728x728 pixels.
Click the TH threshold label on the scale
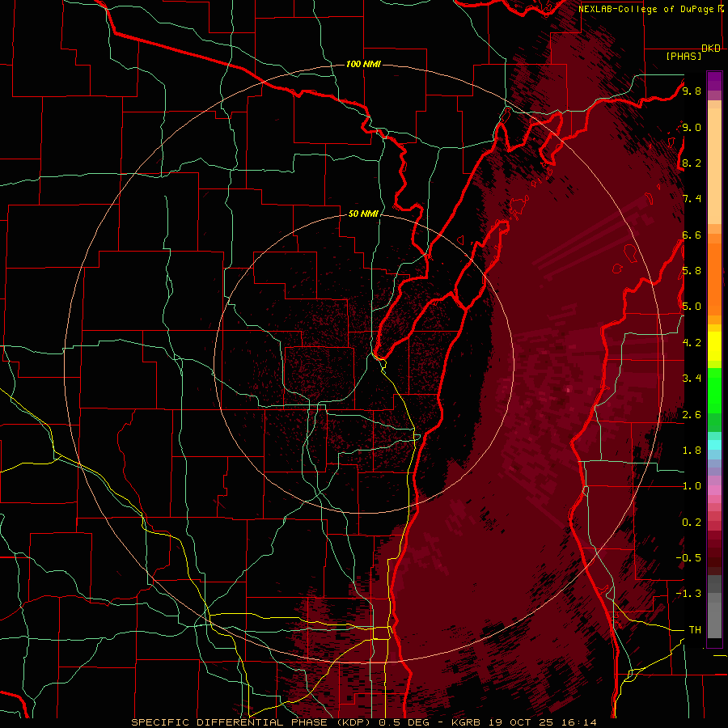[x=695, y=630]
